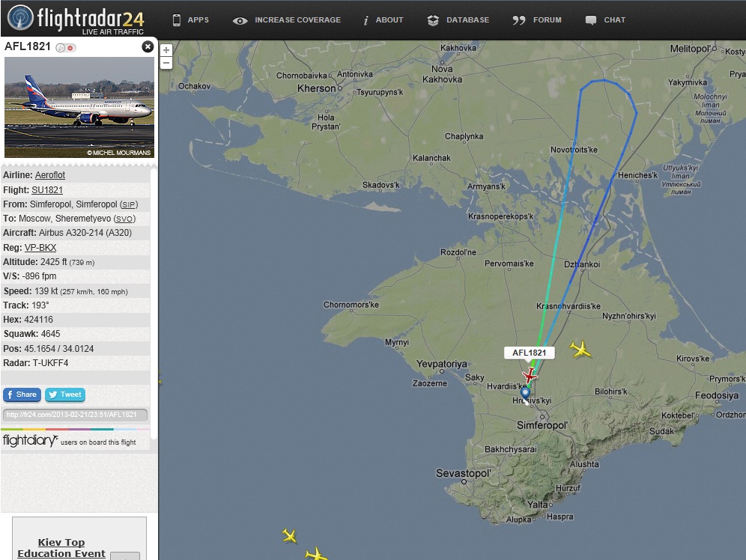Toggle the round grey icon beside AFL1821
This screenshot has width=746, height=560.
point(61,48)
